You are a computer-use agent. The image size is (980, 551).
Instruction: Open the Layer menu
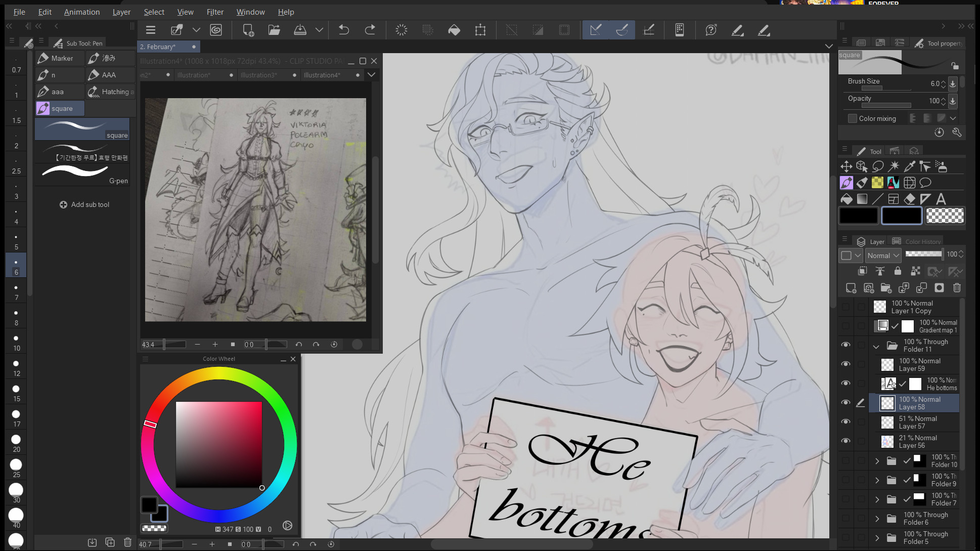pyautogui.click(x=121, y=12)
